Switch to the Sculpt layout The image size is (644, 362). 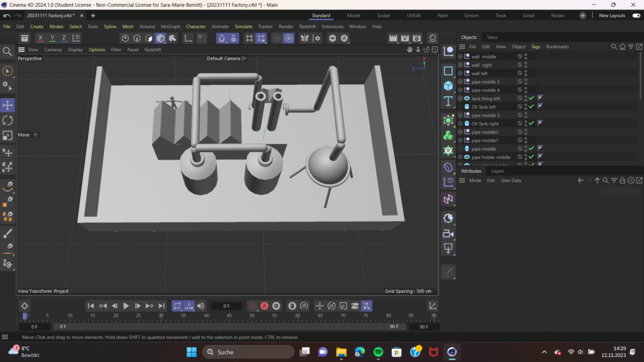384,15
